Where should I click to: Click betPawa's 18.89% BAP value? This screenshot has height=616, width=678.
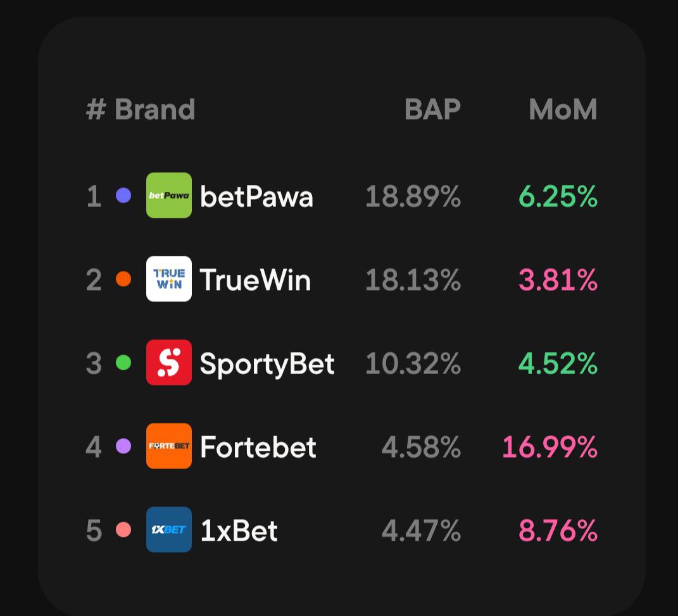click(x=413, y=196)
